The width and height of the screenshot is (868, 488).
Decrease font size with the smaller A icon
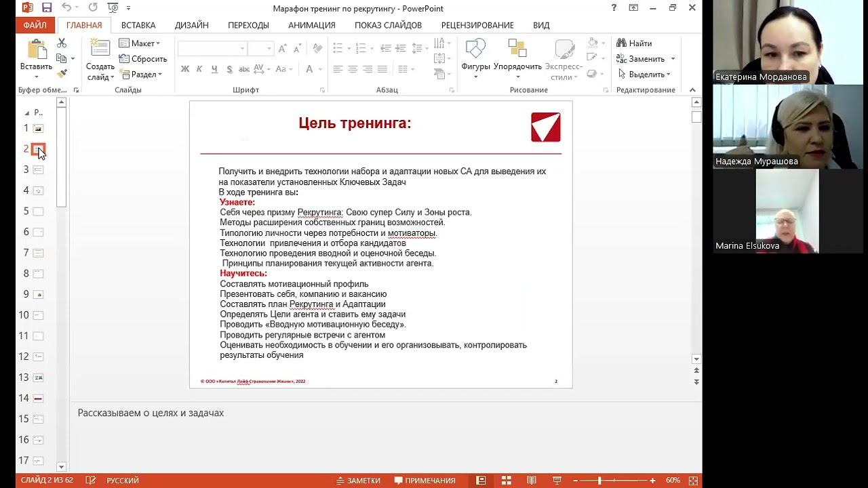[298, 49]
